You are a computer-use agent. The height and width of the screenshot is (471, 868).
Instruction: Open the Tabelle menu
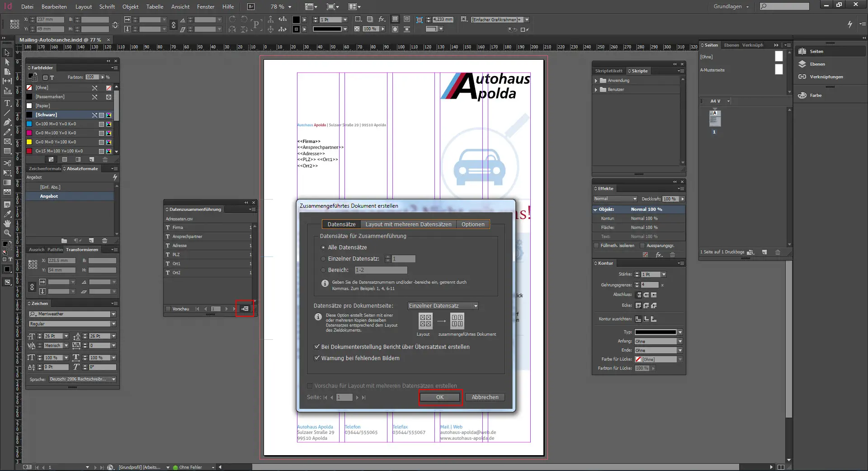[155, 7]
